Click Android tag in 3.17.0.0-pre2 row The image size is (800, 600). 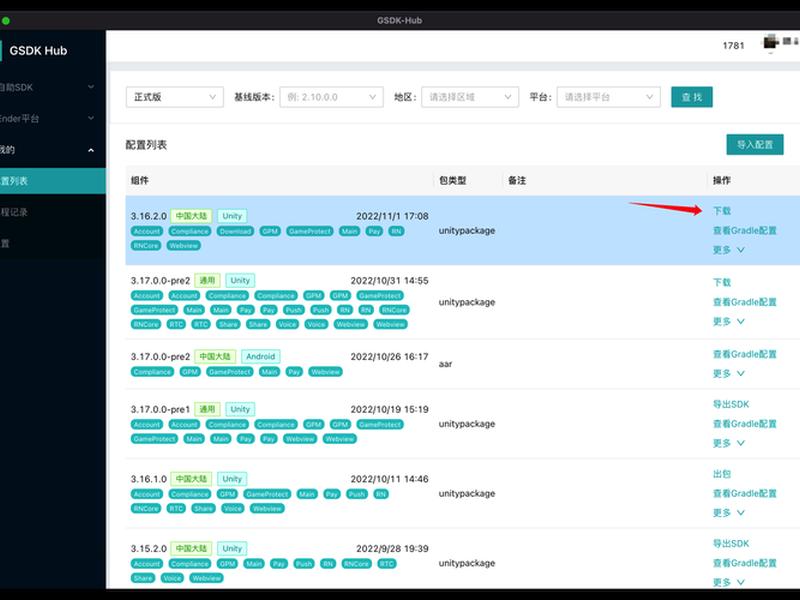point(261,357)
